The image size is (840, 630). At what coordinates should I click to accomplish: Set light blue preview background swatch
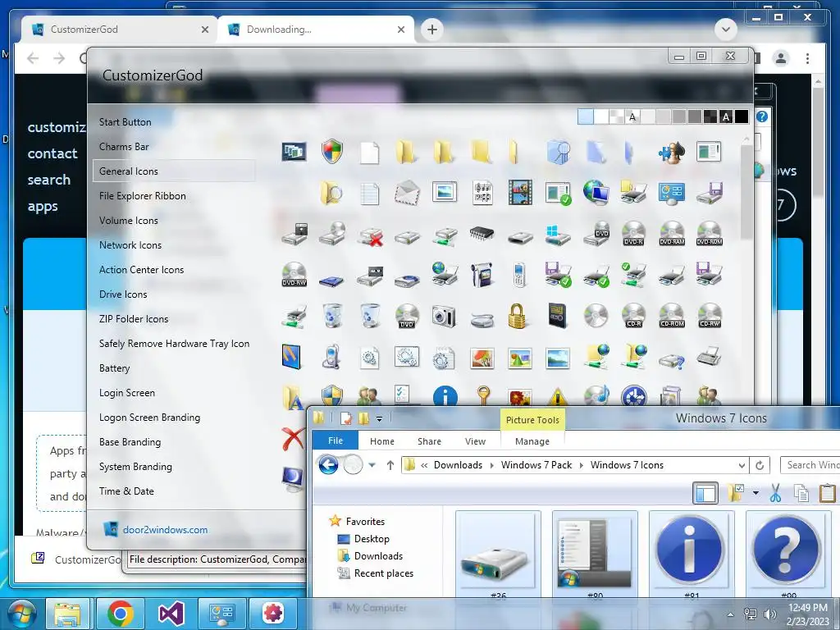[586, 116]
